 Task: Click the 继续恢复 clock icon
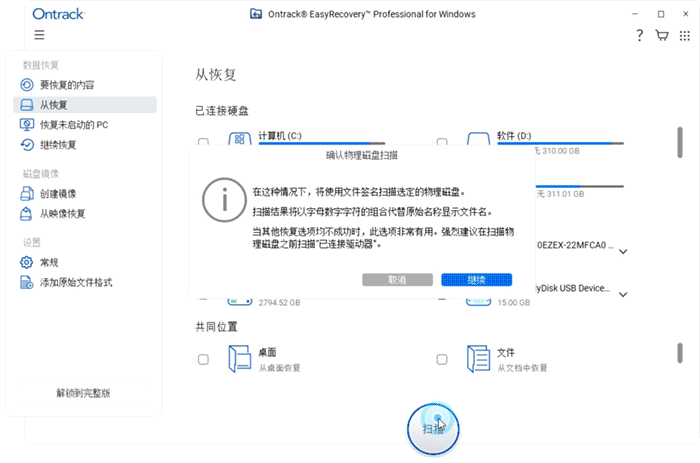27,145
